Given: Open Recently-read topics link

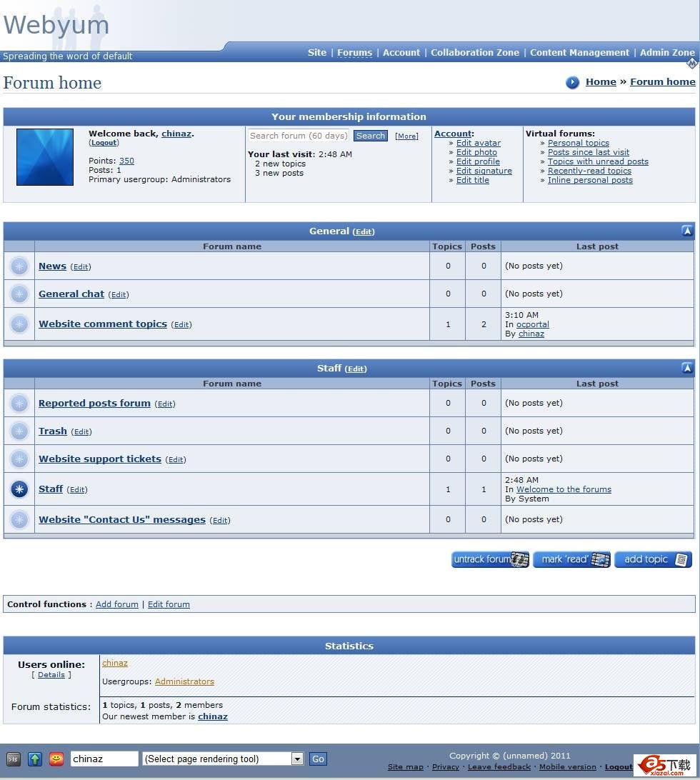Looking at the screenshot, I should tap(589, 171).
